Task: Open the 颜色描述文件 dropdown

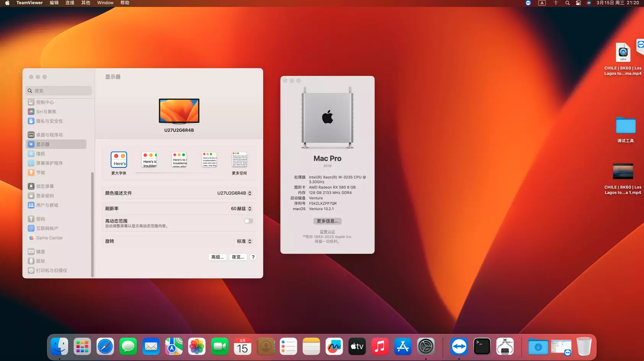Action: pyautogui.click(x=234, y=193)
